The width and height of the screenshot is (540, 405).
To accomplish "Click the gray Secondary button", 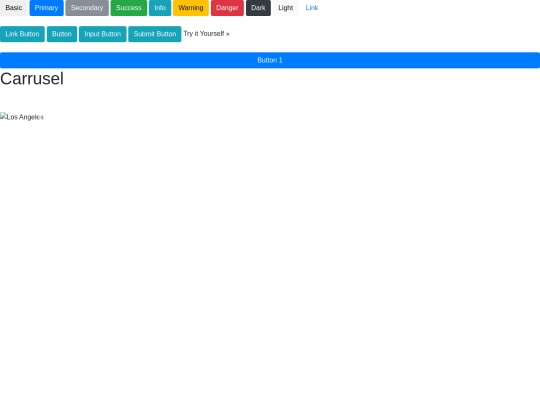I will (87, 8).
